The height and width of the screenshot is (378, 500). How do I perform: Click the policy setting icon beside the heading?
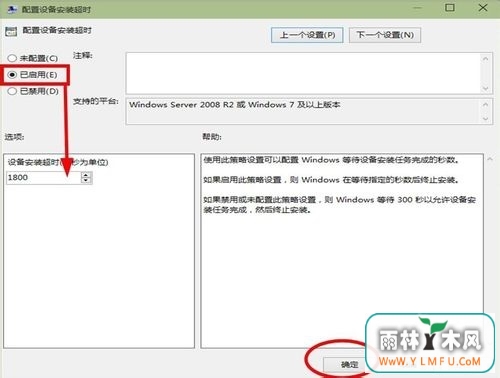11,32
